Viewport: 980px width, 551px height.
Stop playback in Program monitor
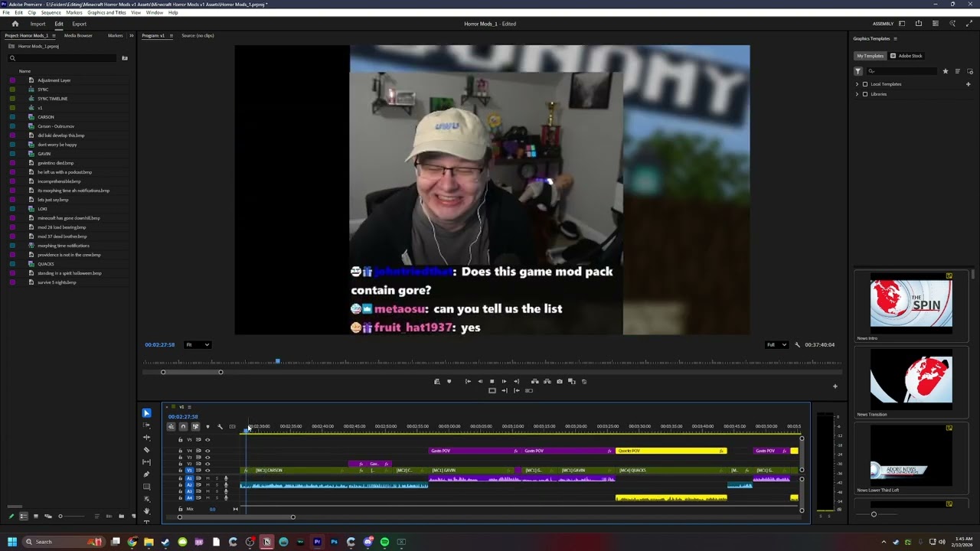pyautogui.click(x=492, y=381)
